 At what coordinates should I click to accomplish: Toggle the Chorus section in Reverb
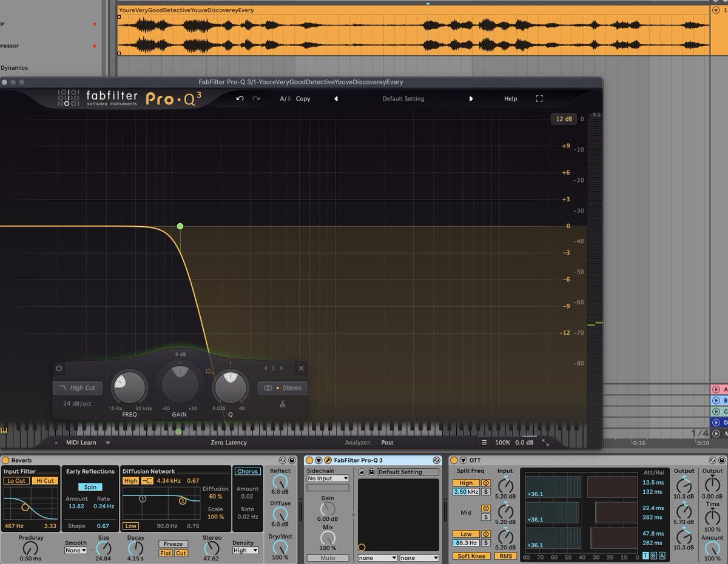(x=248, y=471)
